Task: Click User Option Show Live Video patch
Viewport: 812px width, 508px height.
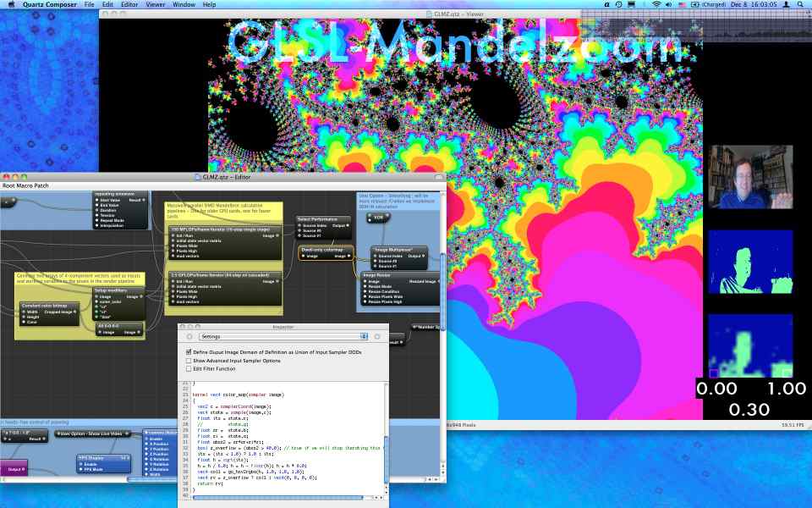Action: click(x=92, y=433)
